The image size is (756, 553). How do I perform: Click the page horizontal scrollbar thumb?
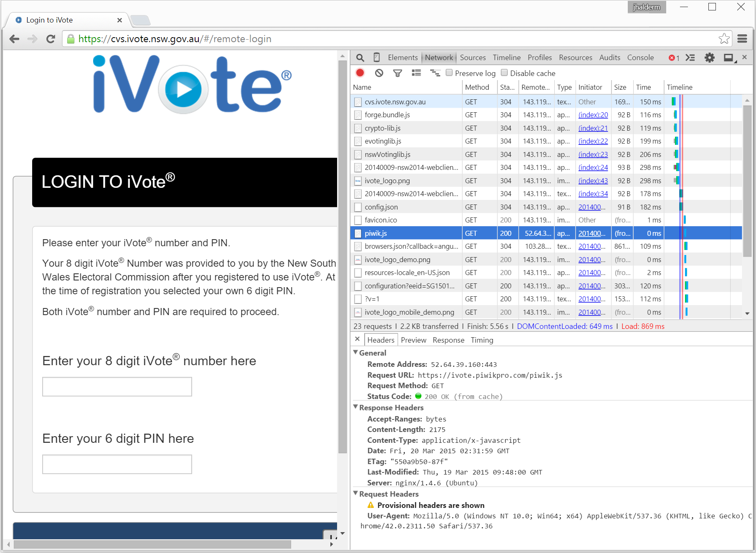click(152, 544)
